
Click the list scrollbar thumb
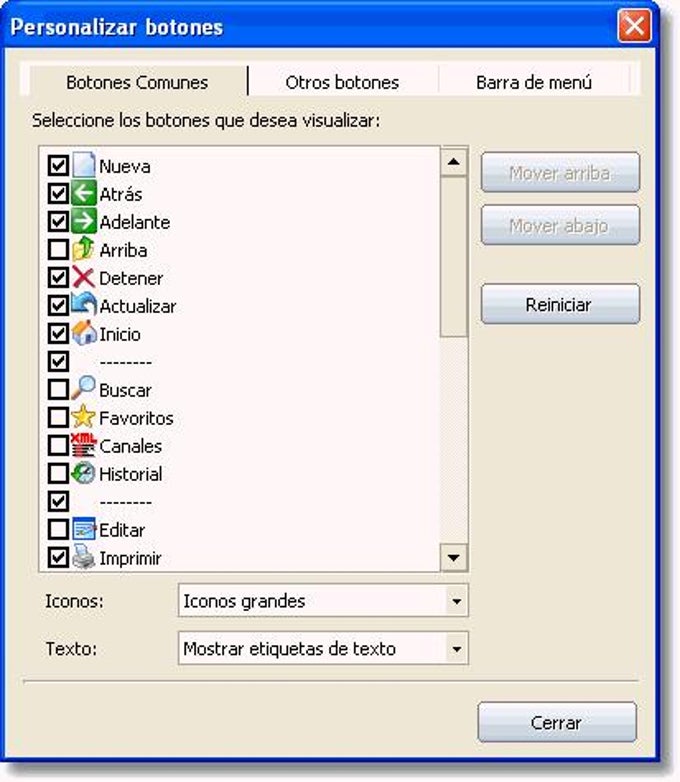pos(453,257)
